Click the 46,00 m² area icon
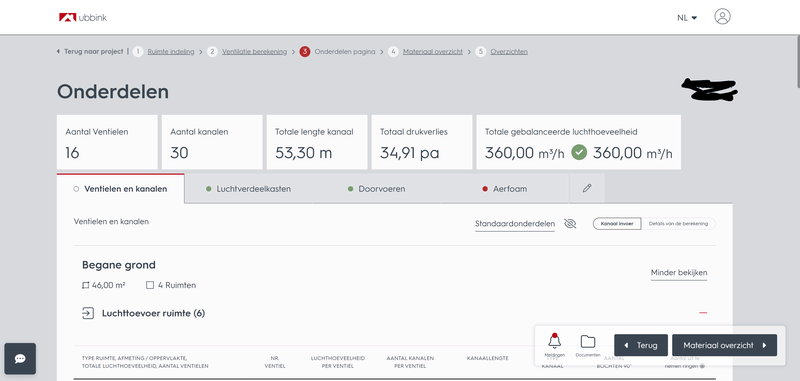Viewport: 800px width, 381px height. coord(86,286)
